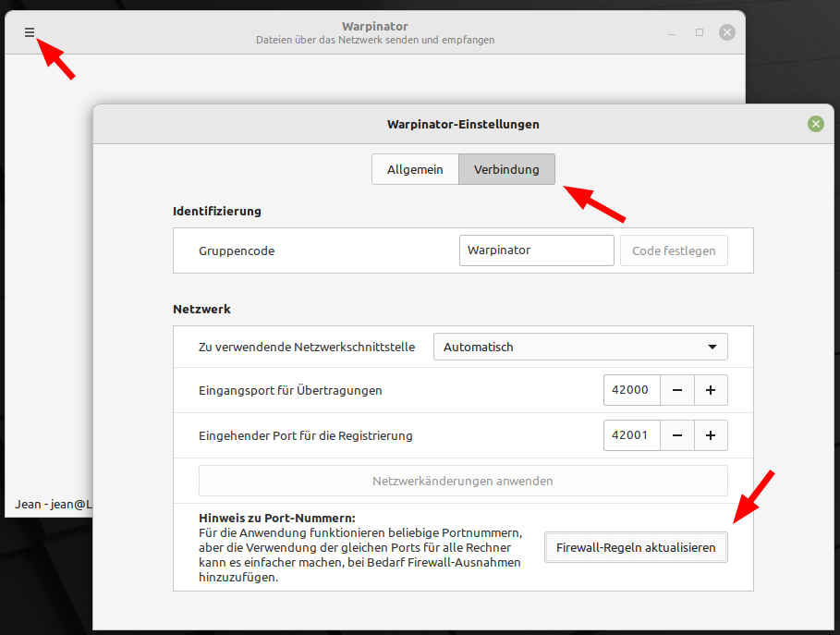Viewport: 840px width, 635px height.
Task: Click the Hinweis zu Port-Nummern heading
Action: coord(277,519)
